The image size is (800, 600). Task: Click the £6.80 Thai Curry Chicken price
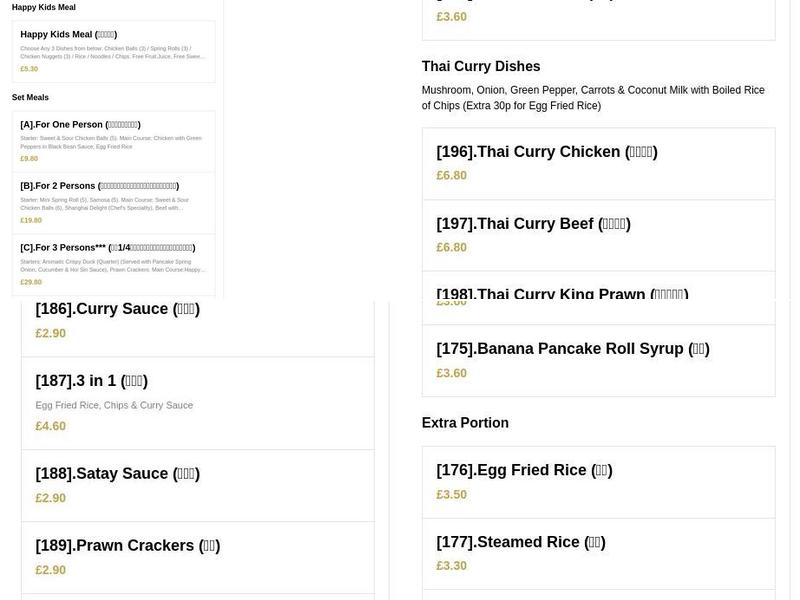448,175
